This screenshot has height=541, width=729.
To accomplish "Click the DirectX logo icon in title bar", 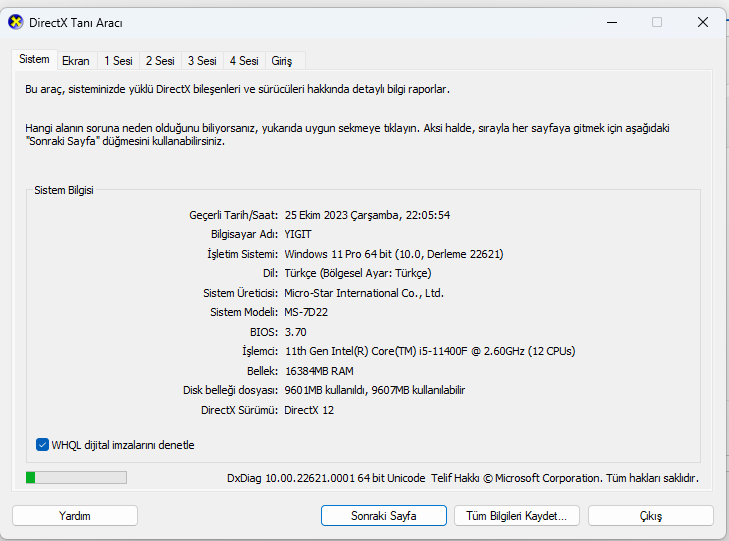I will [x=16, y=22].
